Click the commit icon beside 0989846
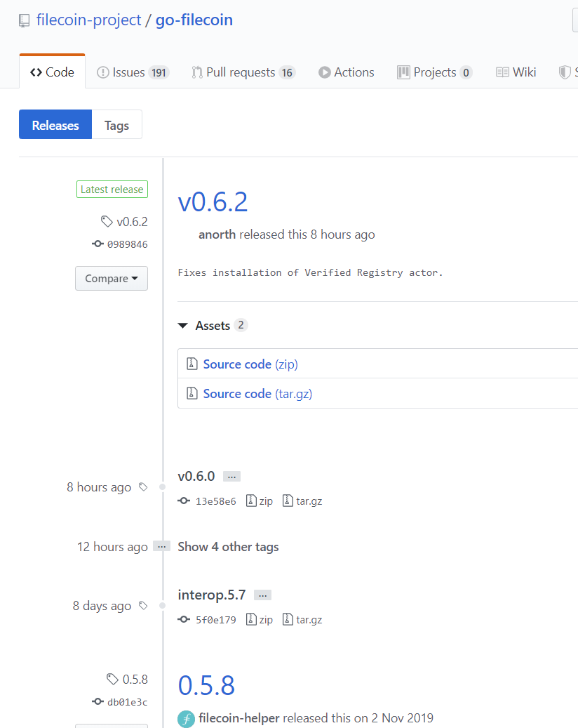The height and width of the screenshot is (728, 578). tap(98, 244)
